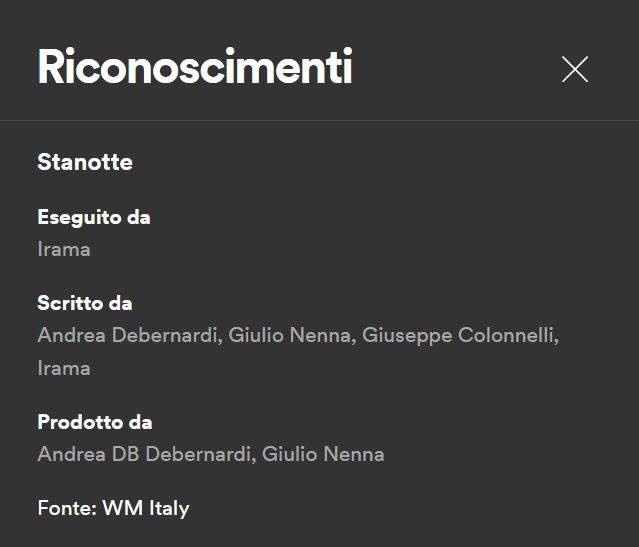Click the "Fonte:" source label
Image resolution: width=639 pixels, height=547 pixels.
point(67,508)
